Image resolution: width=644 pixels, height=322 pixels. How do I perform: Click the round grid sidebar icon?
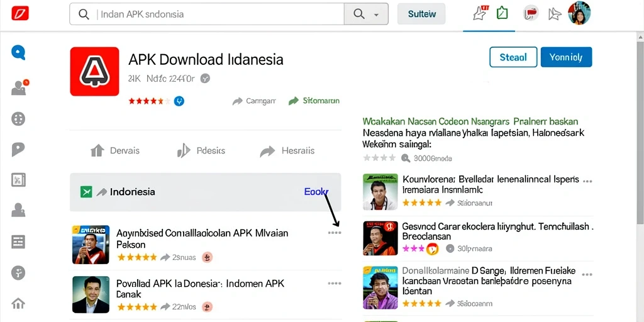[x=18, y=119]
